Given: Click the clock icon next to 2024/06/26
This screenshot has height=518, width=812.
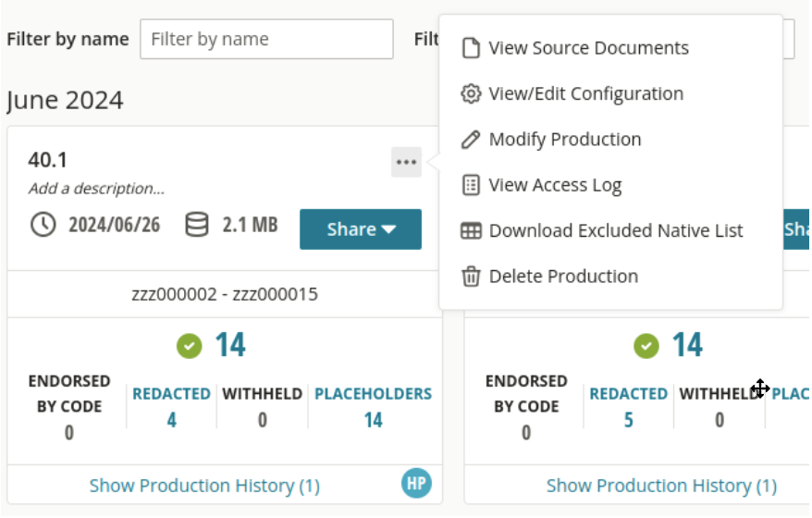Looking at the screenshot, I should click(x=43, y=225).
